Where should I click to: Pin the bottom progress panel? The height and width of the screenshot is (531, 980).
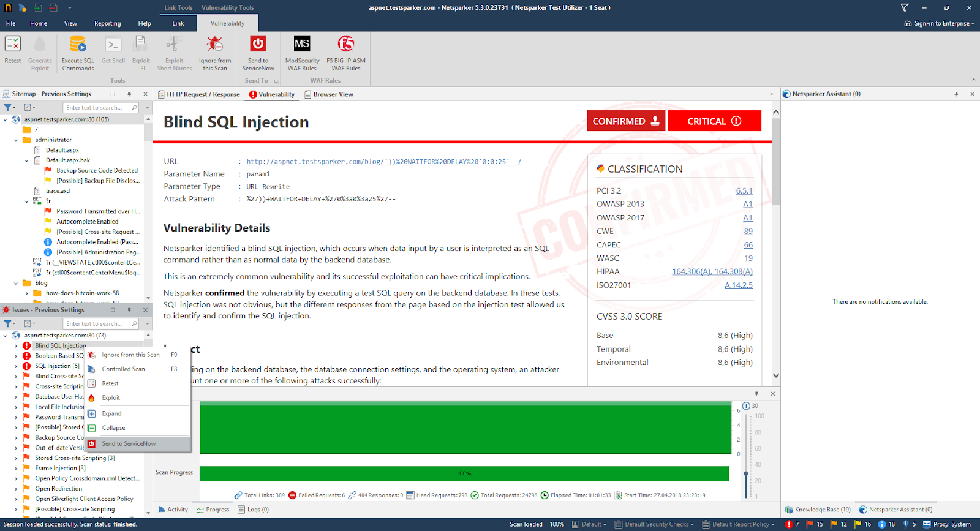tap(757, 394)
